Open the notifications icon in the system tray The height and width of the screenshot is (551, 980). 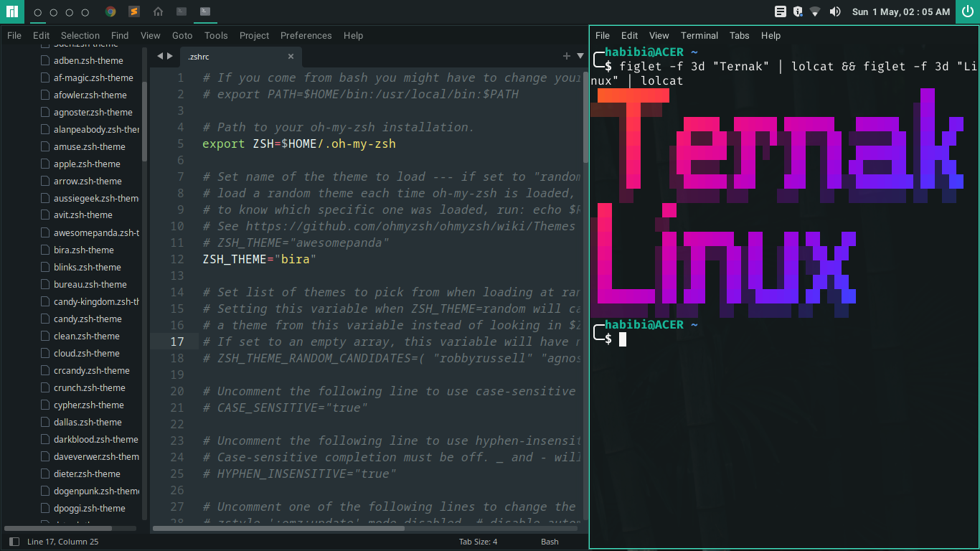[781, 11]
